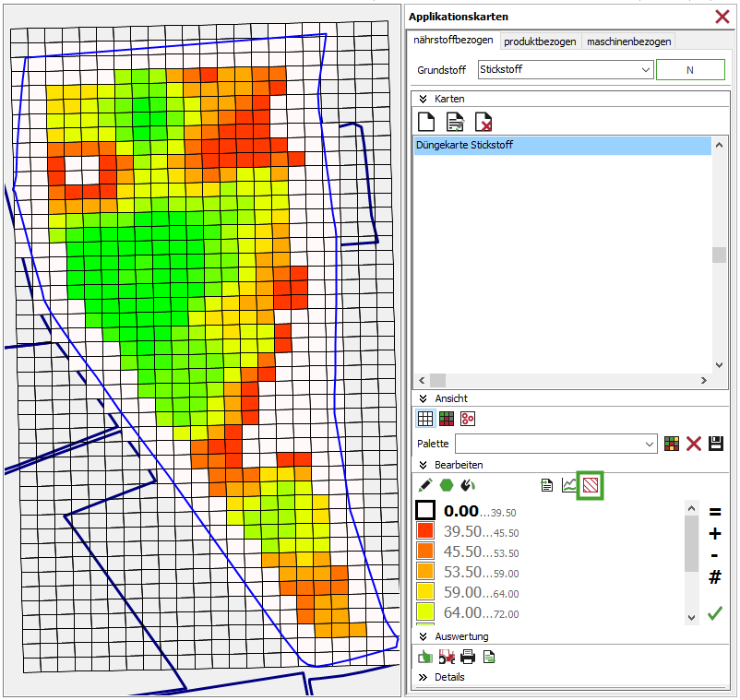740x700 pixels.
Task: Toggle the red circles point view mode
Action: [x=468, y=418]
